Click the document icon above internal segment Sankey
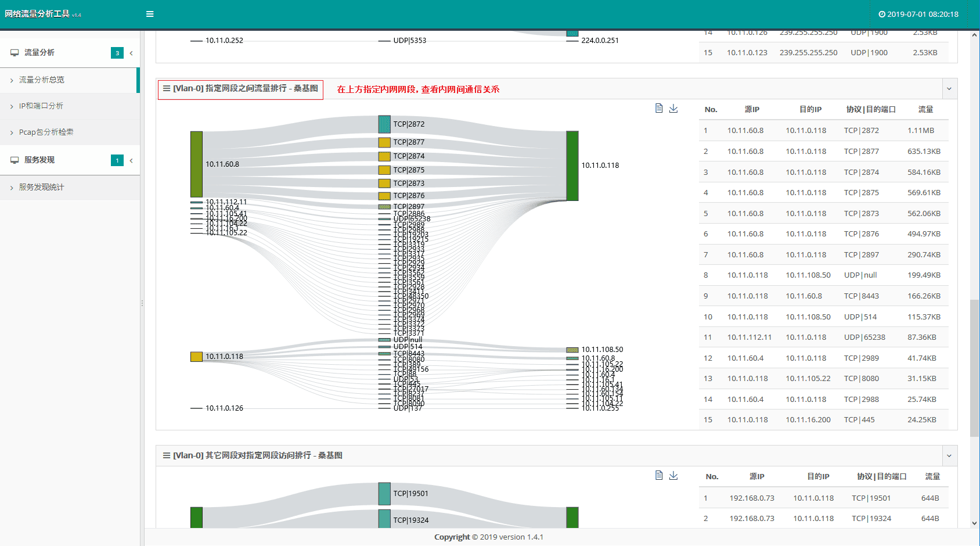 659,109
